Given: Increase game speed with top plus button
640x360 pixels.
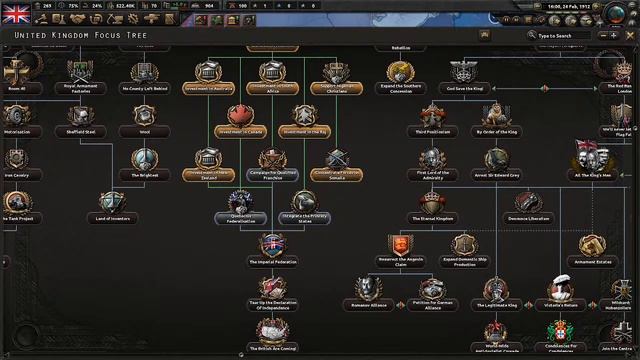Looking at the screenshot, I should [596, 7].
